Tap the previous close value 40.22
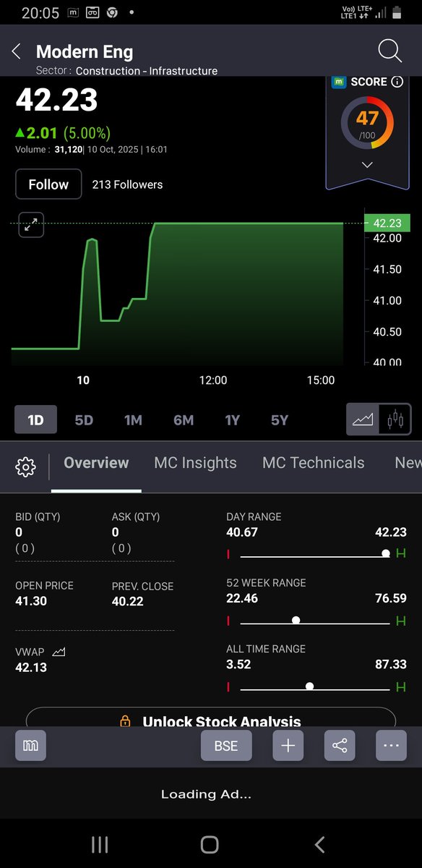422x868 pixels. [128, 601]
